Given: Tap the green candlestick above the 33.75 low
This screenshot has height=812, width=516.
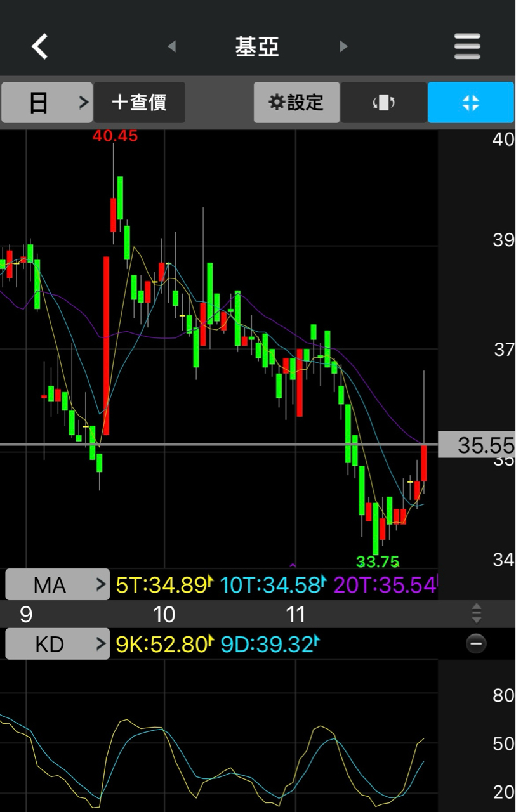Looking at the screenshot, I should [x=375, y=530].
